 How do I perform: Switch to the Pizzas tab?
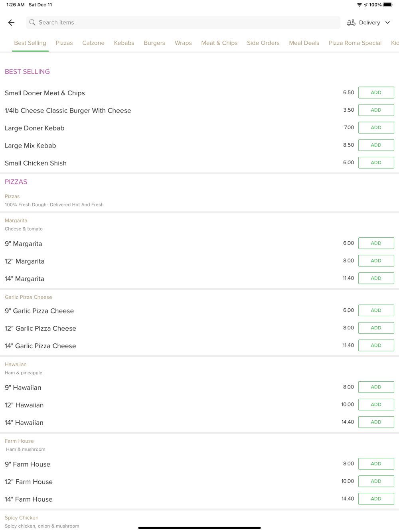point(64,43)
